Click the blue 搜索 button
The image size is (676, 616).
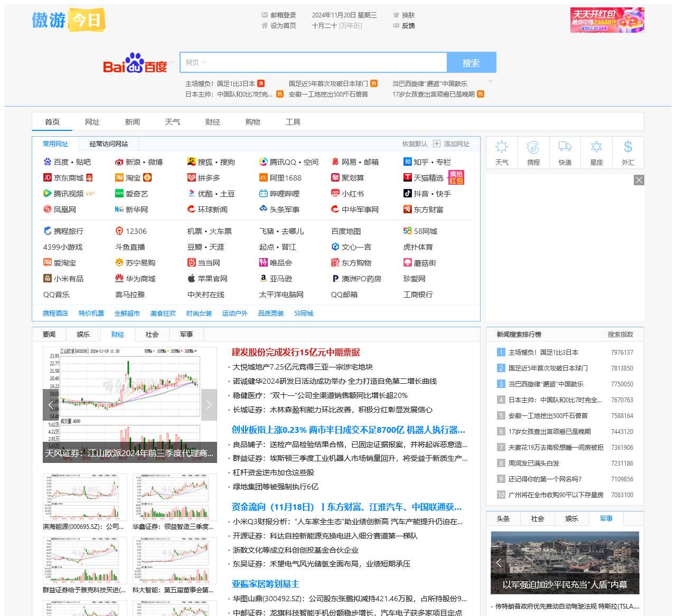[471, 63]
